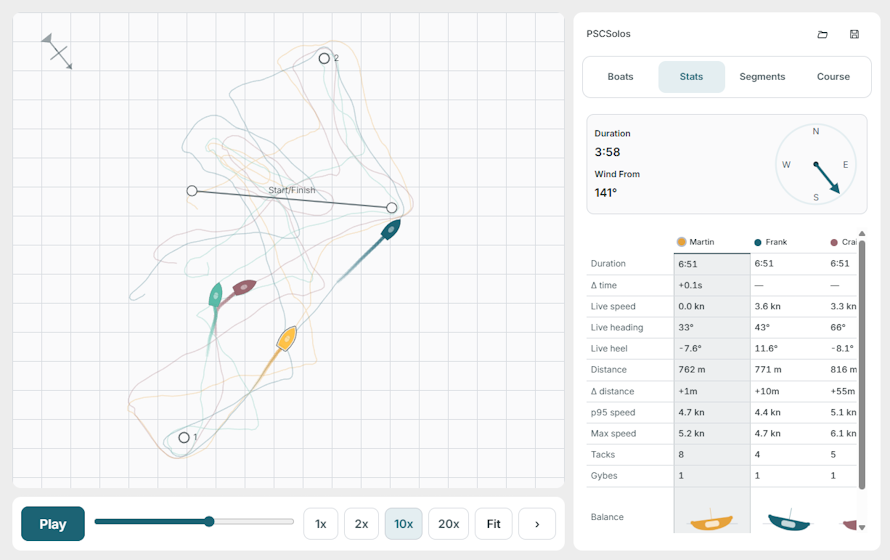890x560 pixels.
Task: Click the Live speed row label
Action: coord(613,306)
